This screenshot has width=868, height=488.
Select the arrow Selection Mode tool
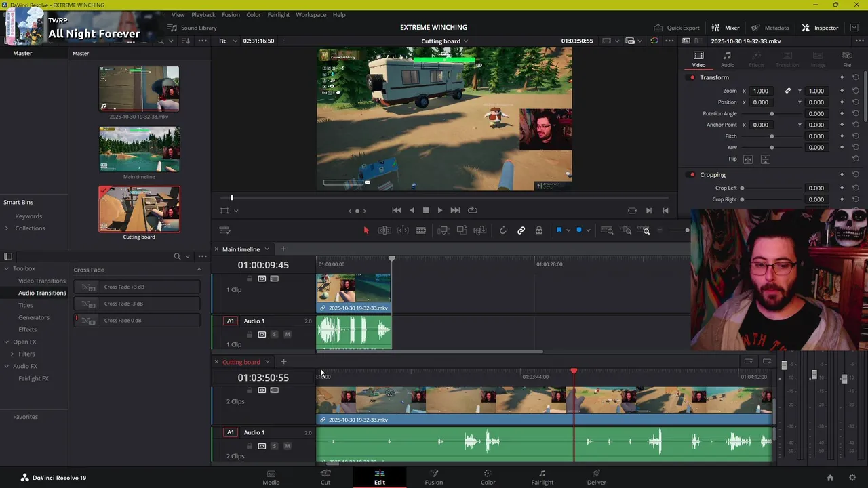click(366, 230)
